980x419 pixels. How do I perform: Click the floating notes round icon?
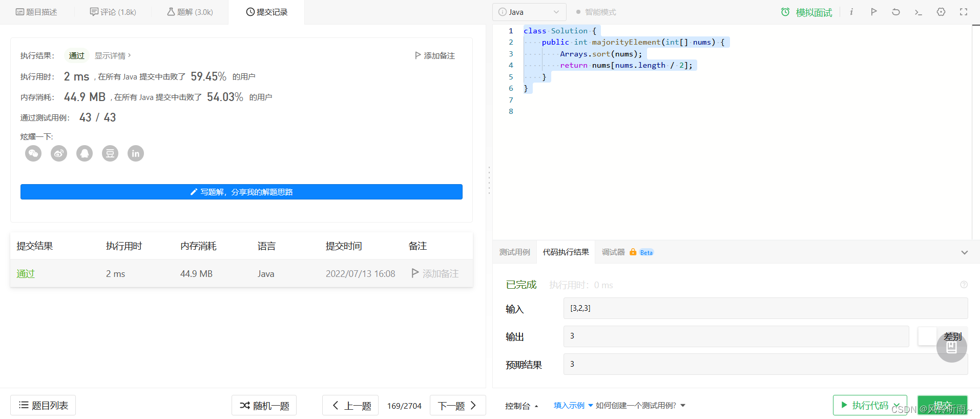[952, 347]
